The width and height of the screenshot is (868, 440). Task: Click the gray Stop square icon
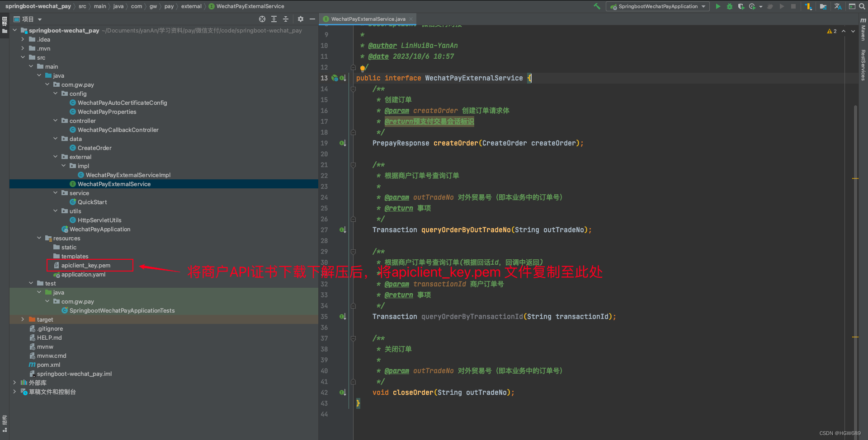793,6
